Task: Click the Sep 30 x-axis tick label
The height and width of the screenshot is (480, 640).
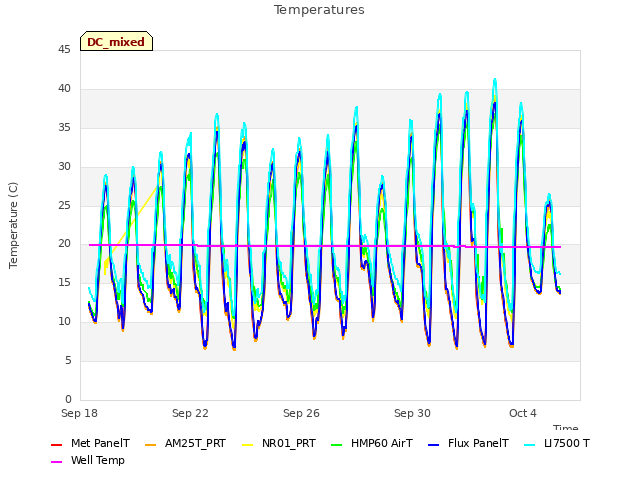Action: tap(412, 413)
